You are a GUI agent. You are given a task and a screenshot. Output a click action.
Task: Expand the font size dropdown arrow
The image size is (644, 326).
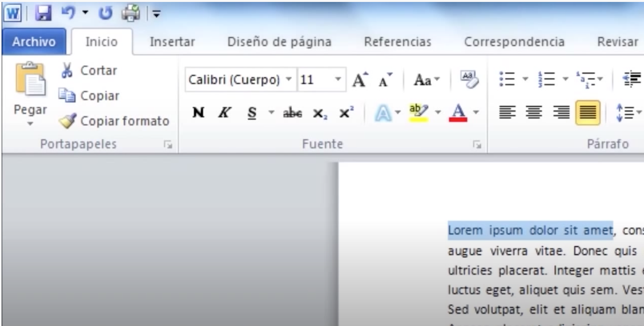point(338,79)
